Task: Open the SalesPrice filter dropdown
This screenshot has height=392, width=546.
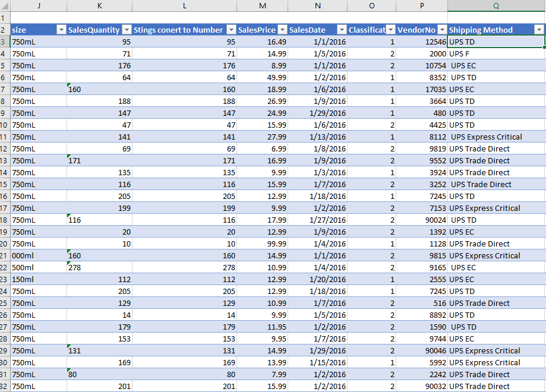Action: pyautogui.click(x=283, y=30)
